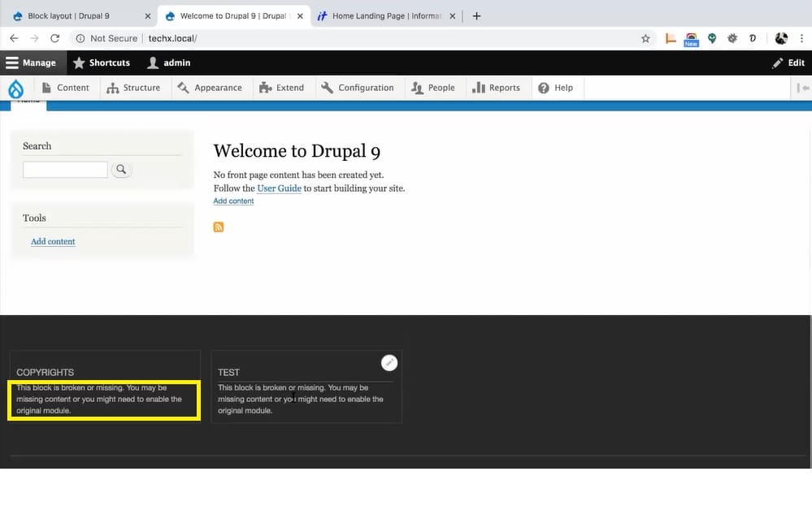Bookmark this page with star icon
Screen dimensions: 812x506
[x=645, y=38]
